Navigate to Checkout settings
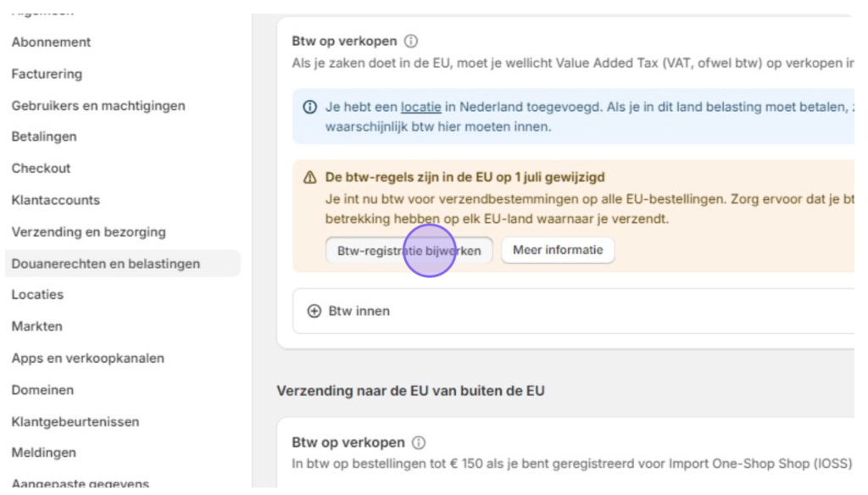 (x=41, y=169)
